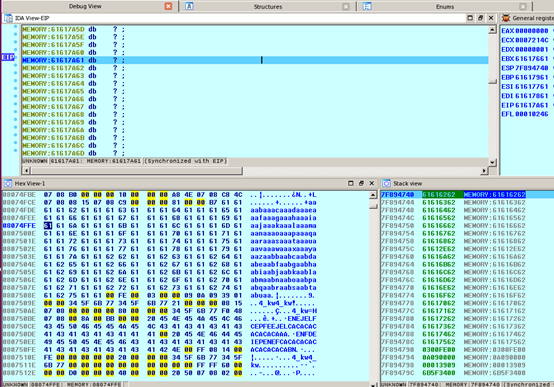Click ESP register value 7F894740
Viewport: 554px width, 387px height.
tap(531, 68)
